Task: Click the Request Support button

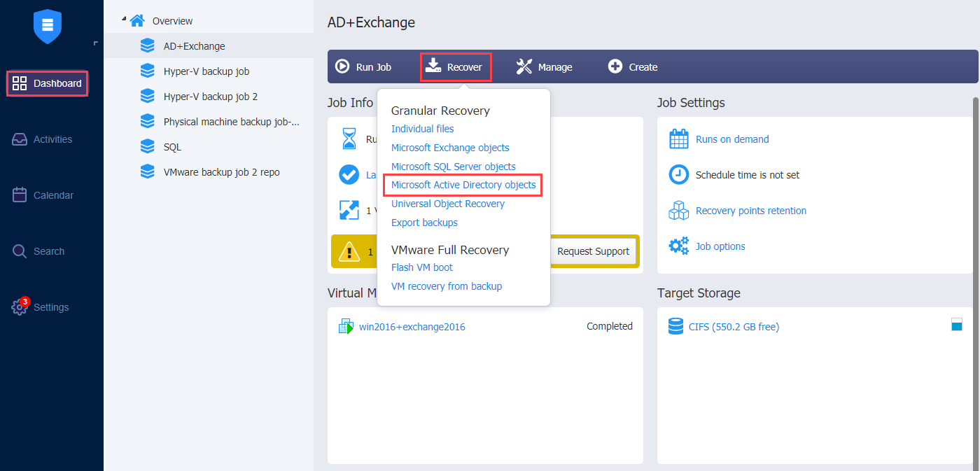Action: click(x=593, y=251)
